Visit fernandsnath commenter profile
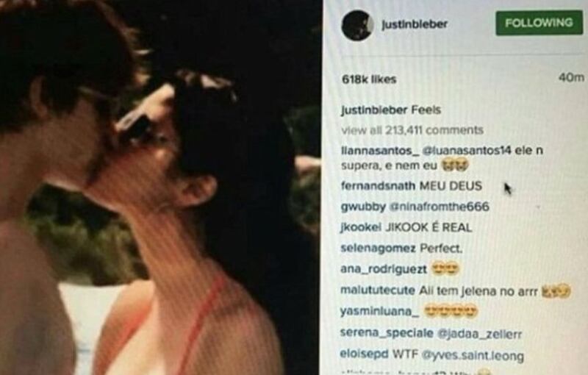Screen dimensions: 588x375 click(x=378, y=185)
